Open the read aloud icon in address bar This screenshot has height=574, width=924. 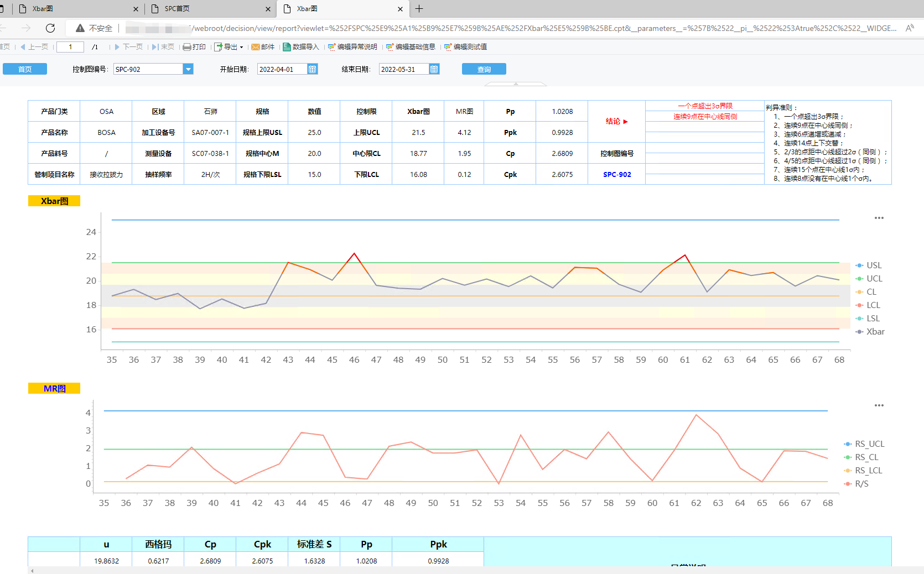pyautogui.click(x=910, y=28)
